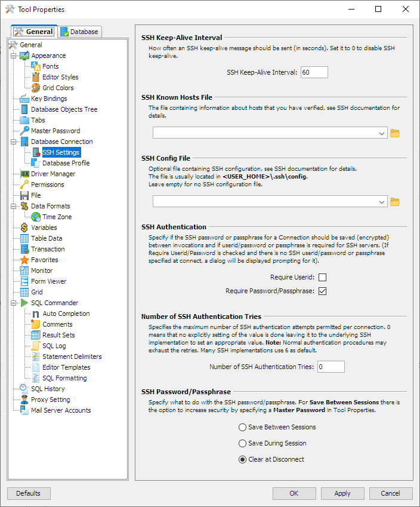Open the SSH Known Hosts File dropdown
This screenshot has height=507, width=420.
382,133
